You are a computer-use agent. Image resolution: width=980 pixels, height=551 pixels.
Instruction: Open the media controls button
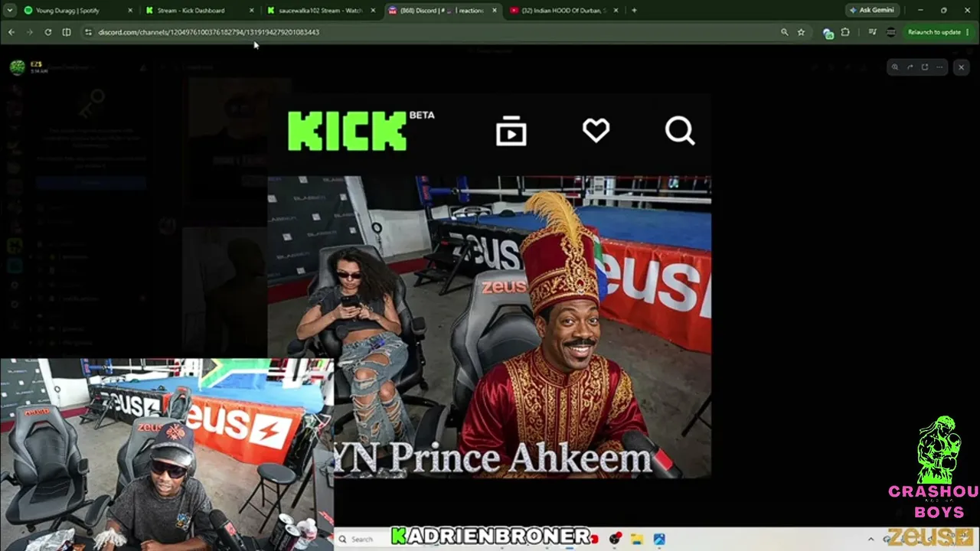(872, 32)
